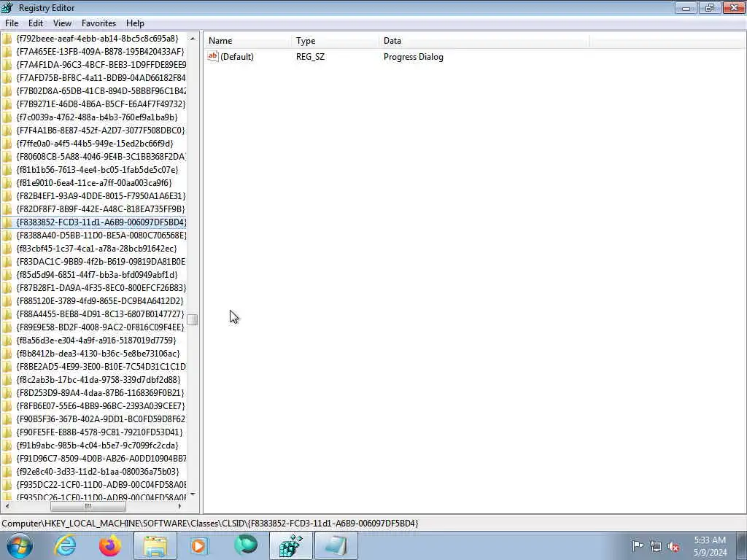Viewport: 747px width, 560px height.
Task: Select key {F91D96C7-8509-4D0B-AB26
Action: [101, 459]
